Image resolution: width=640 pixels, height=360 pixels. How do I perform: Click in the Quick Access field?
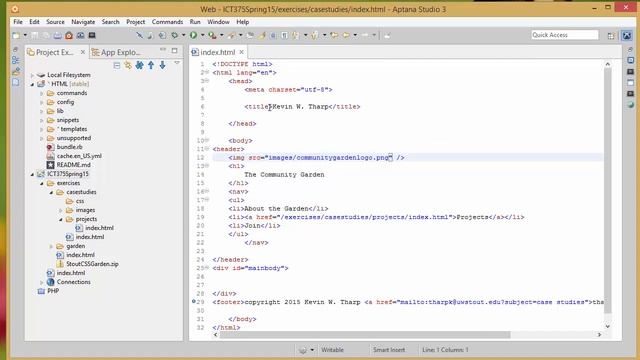tap(565, 35)
